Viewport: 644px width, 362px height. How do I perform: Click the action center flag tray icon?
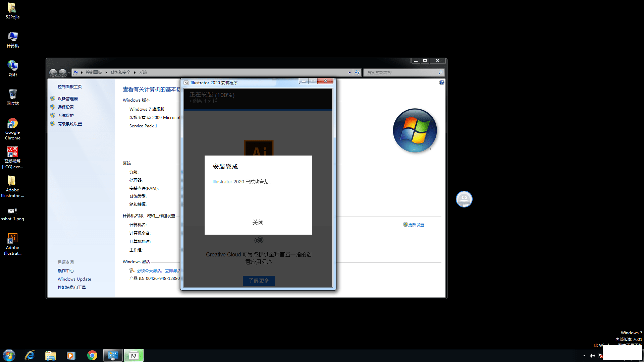[x=600, y=356]
